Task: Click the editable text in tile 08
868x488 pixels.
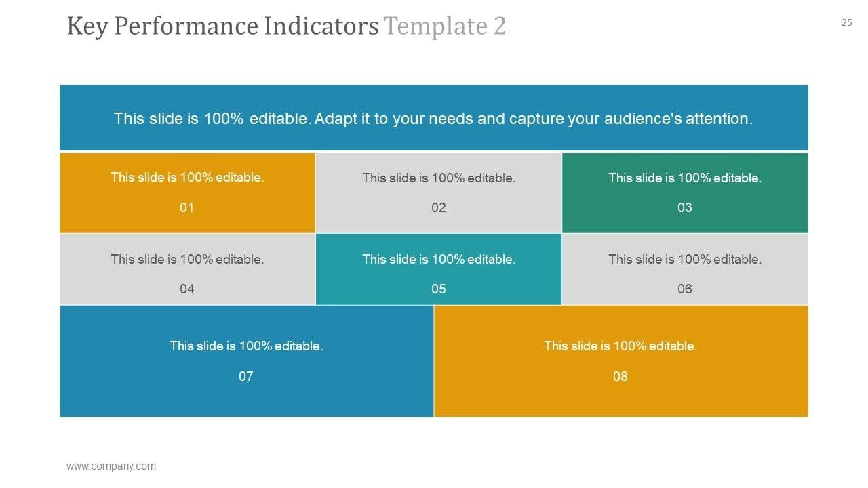Action: click(x=620, y=346)
